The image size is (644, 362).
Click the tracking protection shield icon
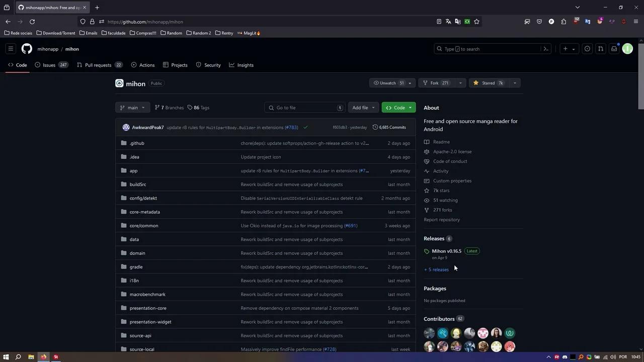[83, 22]
